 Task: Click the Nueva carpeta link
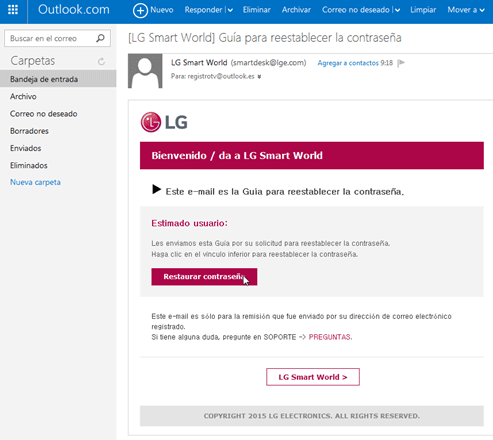[35, 182]
